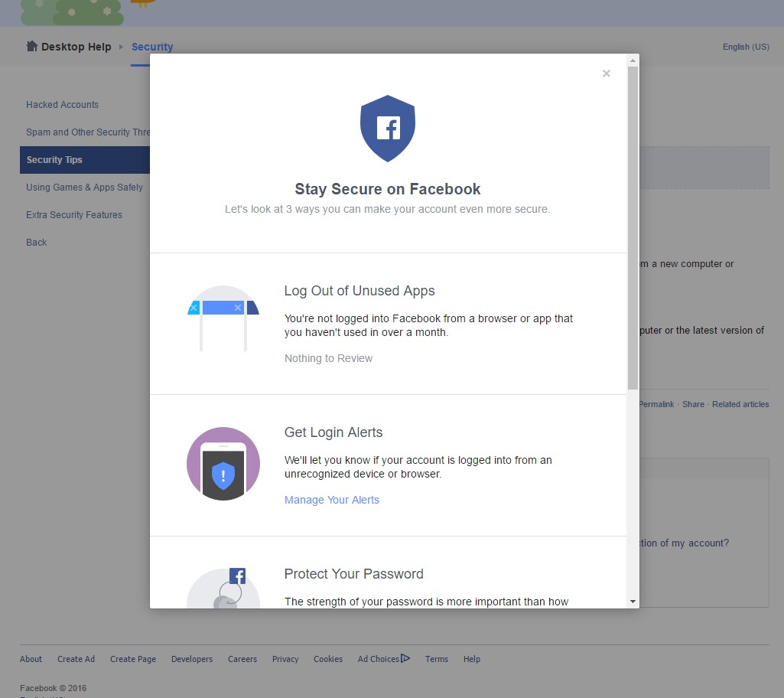Open Related articles link
The image size is (784, 698).
(740, 404)
